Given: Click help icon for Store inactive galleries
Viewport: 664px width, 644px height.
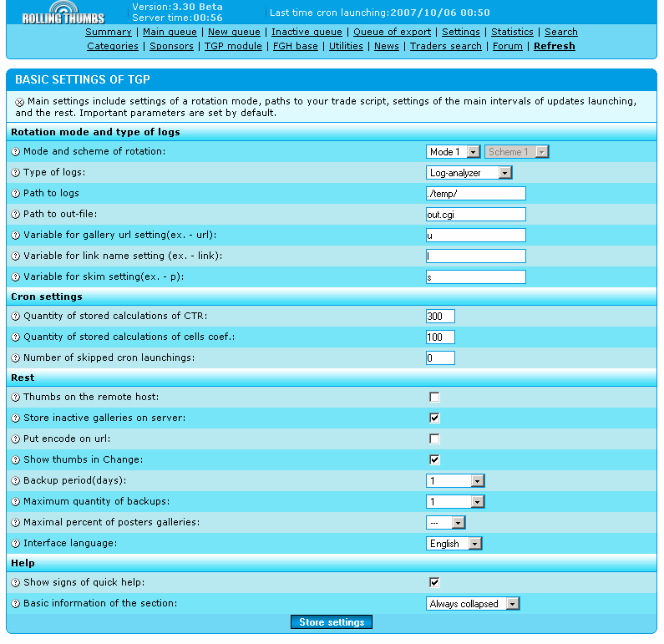Looking at the screenshot, I should click(x=16, y=418).
